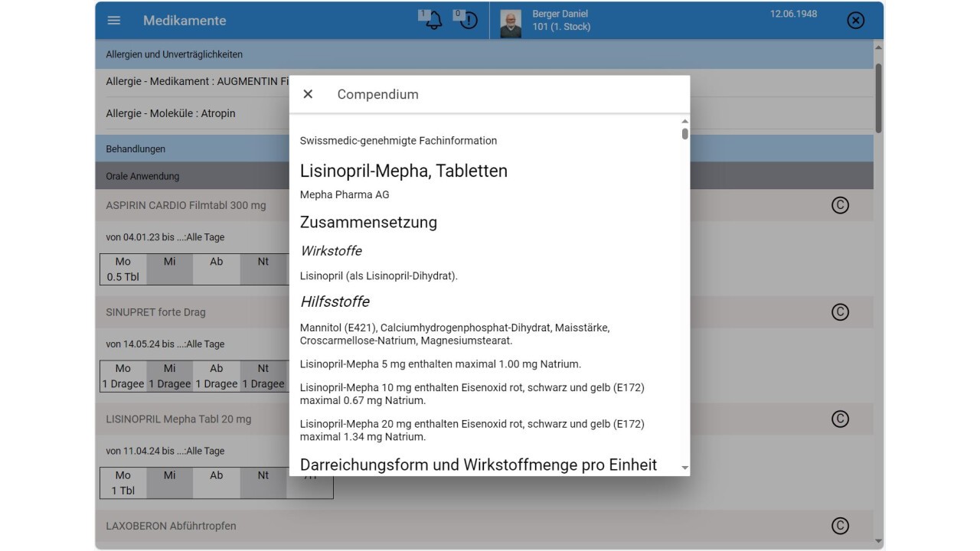980x551 pixels.
Task: Click the Allergien und Unverträglichkeiten header
Action: coord(484,54)
